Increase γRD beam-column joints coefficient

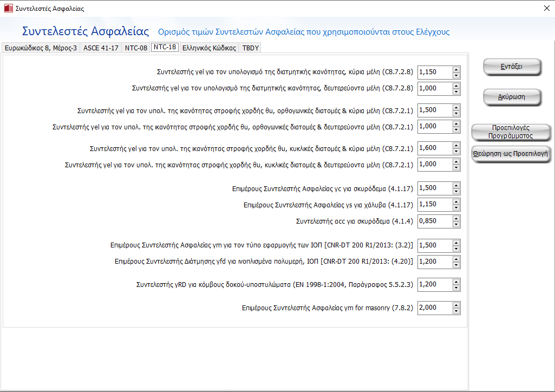(x=456, y=282)
